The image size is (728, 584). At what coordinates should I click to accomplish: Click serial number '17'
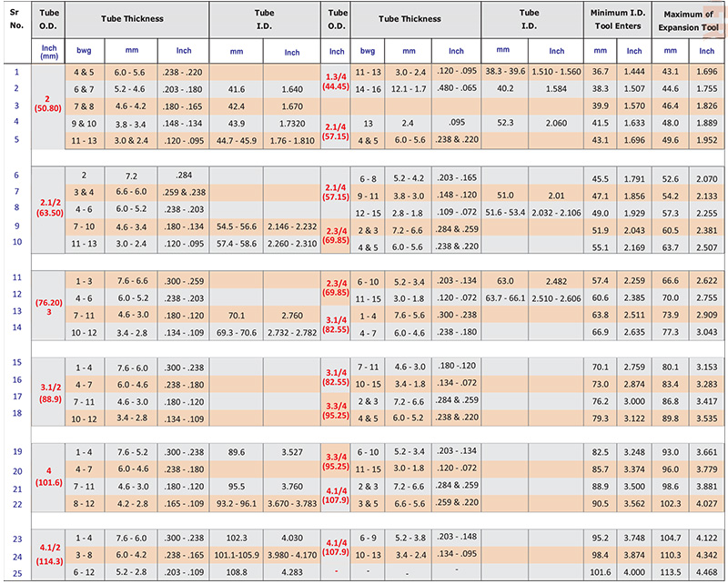click(x=17, y=397)
